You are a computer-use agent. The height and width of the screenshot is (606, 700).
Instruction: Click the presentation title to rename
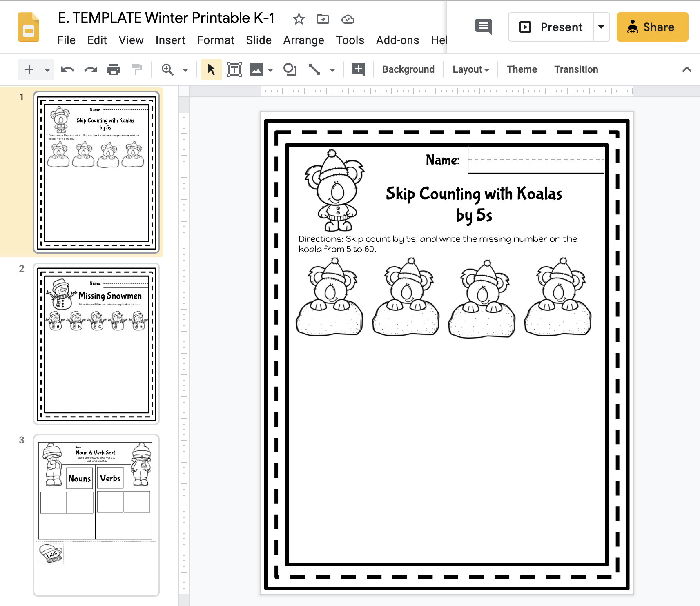pos(166,18)
